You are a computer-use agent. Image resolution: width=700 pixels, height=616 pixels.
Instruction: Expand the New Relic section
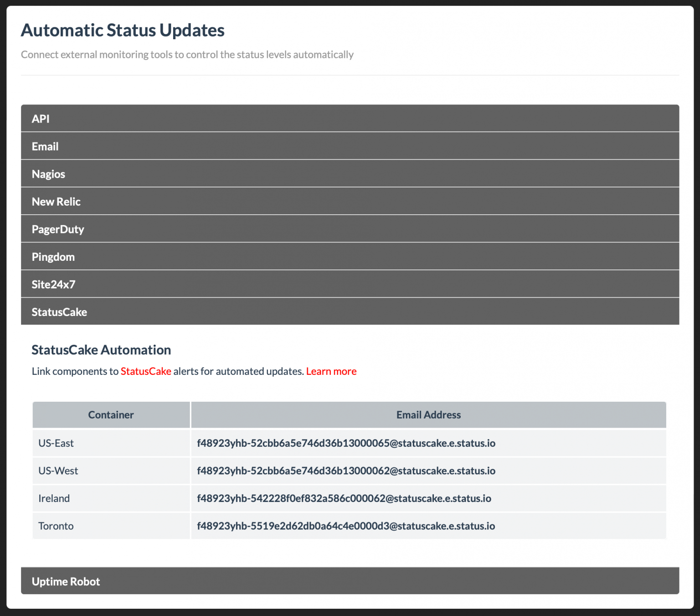click(56, 202)
